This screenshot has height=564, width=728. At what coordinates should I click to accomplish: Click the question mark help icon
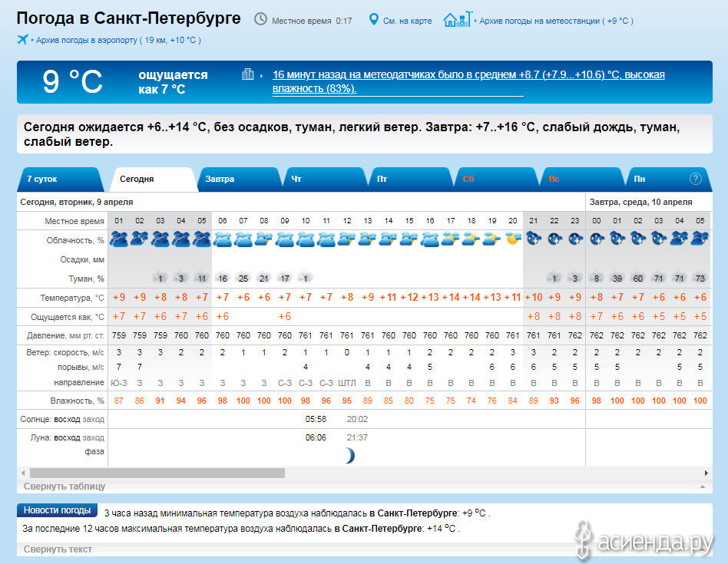coord(695,179)
